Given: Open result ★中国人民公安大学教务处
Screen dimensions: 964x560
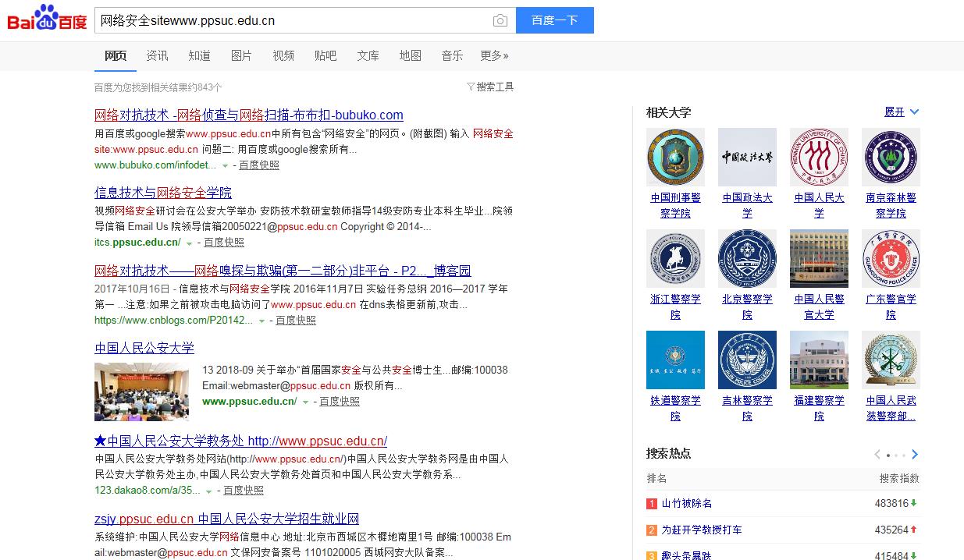Looking at the screenshot, I should tap(240, 441).
